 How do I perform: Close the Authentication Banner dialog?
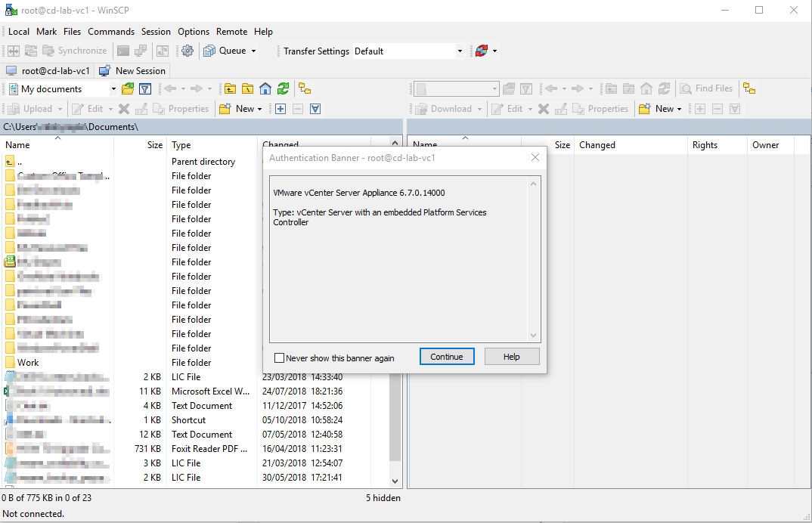(x=535, y=157)
